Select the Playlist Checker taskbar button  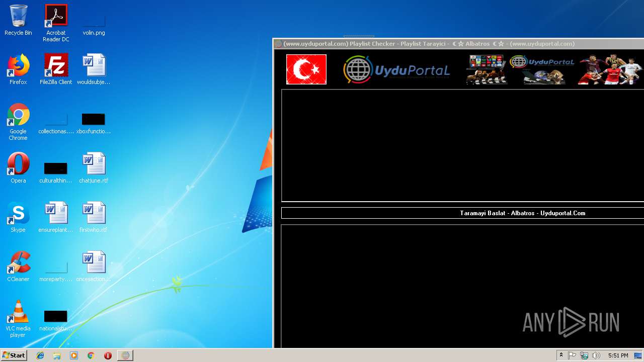tap(125, 355)
